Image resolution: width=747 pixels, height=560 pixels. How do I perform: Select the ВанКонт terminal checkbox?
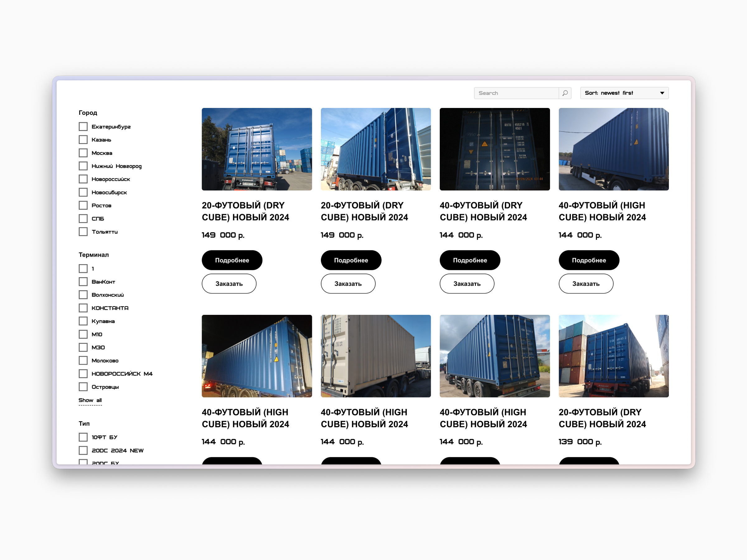point(83,282)
